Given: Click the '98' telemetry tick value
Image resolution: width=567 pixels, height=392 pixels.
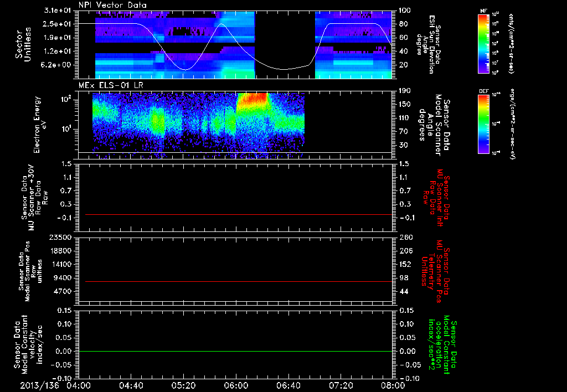Looking at the screenshot, I should click(x=403, y=278).
